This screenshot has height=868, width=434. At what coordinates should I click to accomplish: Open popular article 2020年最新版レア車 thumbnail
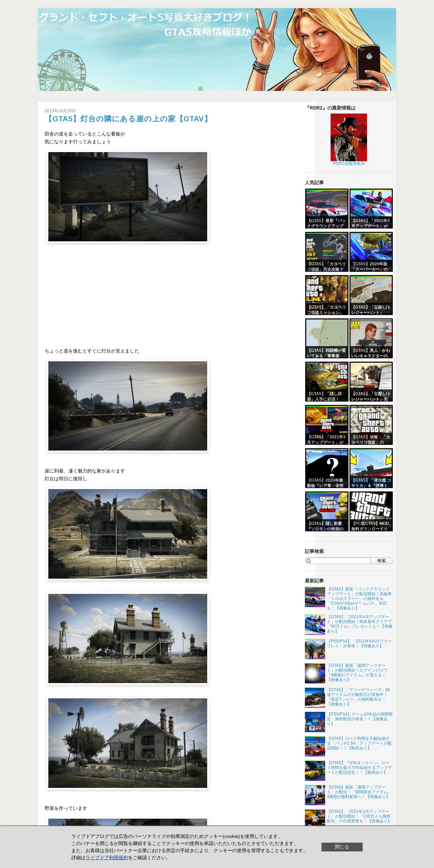[x=327, y=468]
